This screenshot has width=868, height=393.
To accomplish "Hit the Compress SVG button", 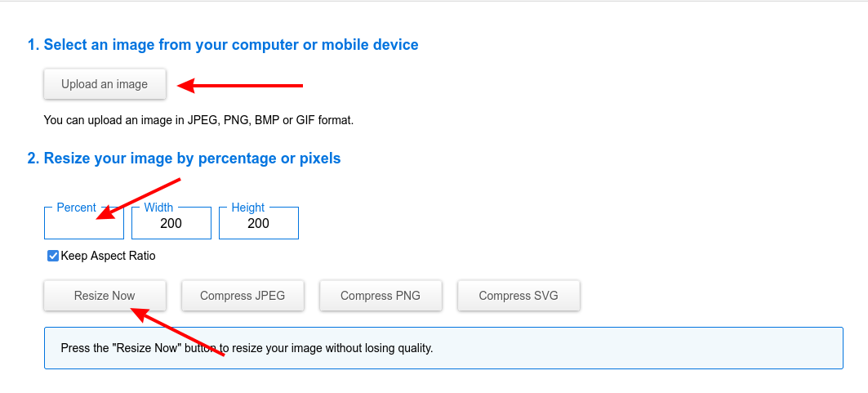I will click(519, 296).
